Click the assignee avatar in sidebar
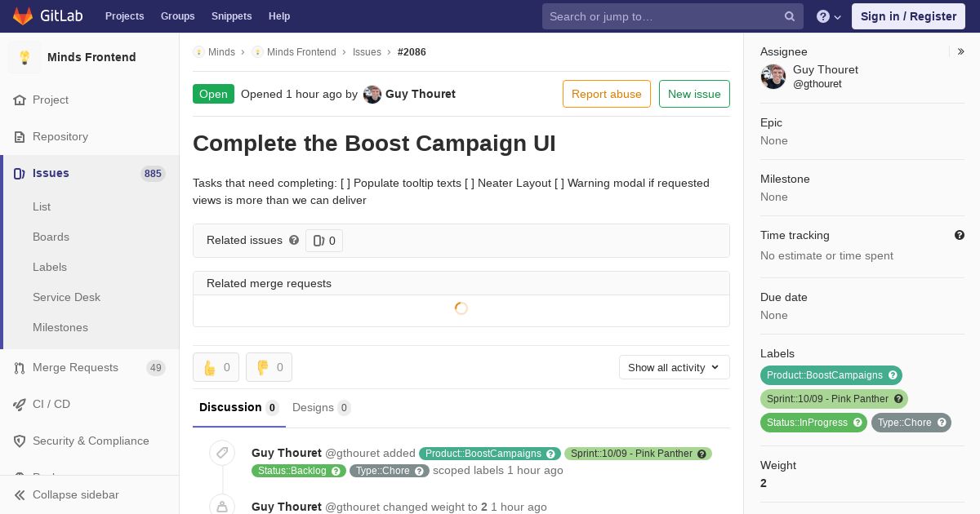Screen dimensions: 980x514 coord(773,77)
